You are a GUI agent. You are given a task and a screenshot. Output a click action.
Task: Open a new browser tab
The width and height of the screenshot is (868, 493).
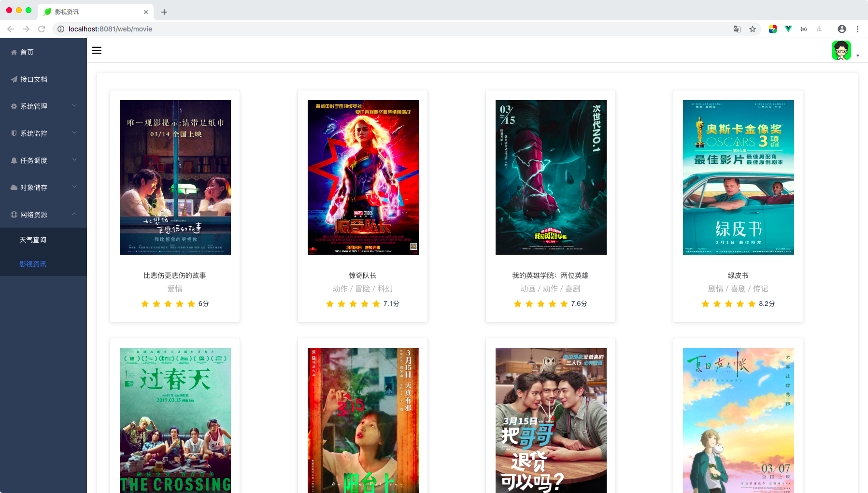click(x=164, y=12)
